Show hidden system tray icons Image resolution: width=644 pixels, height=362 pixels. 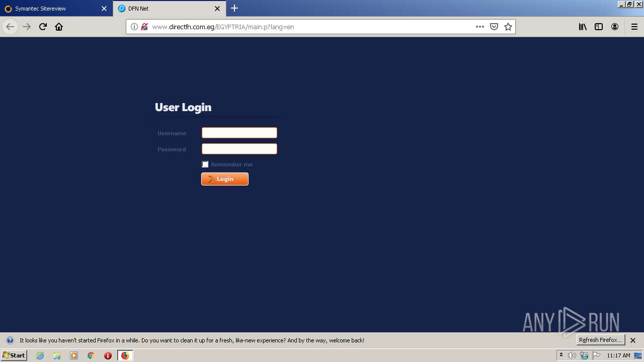click(561, 355)
